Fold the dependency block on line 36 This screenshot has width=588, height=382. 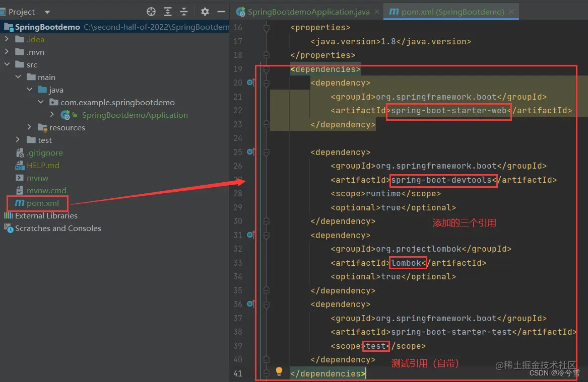pyautogui.click(x=266, y=304)
